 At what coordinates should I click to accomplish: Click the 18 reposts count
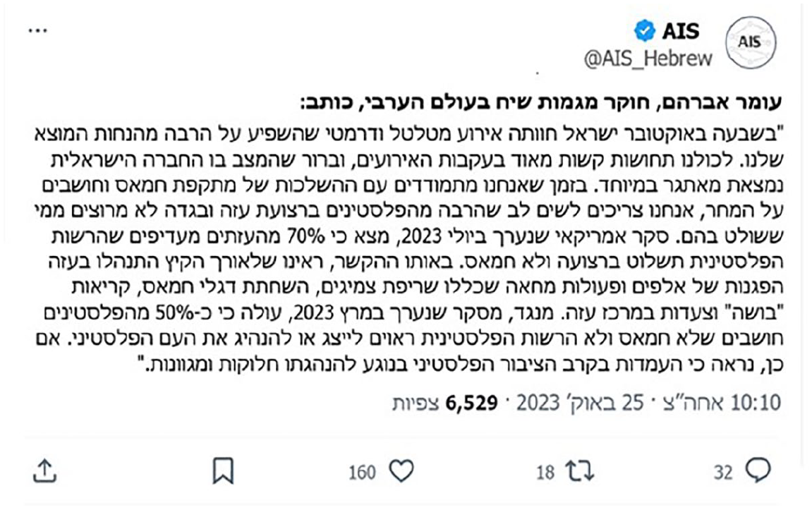tap(545, 472)
